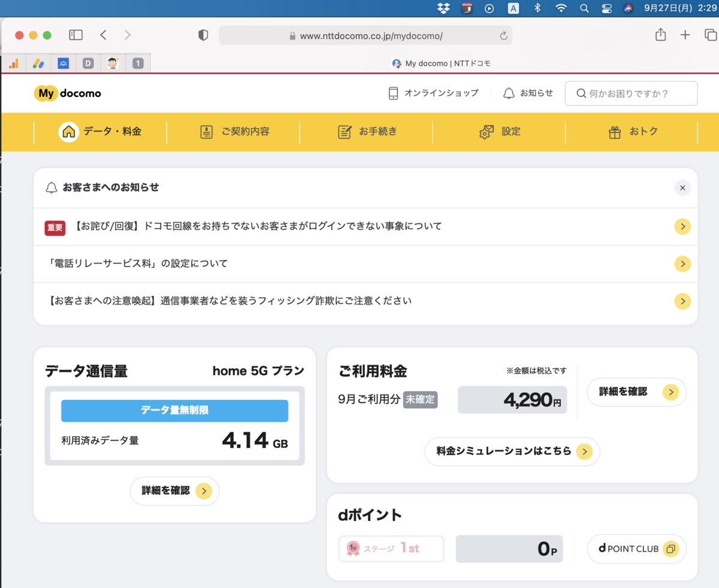Reload page using refresh icon
The width and height of the screenshot is (719, 588).
coord(503,36)
